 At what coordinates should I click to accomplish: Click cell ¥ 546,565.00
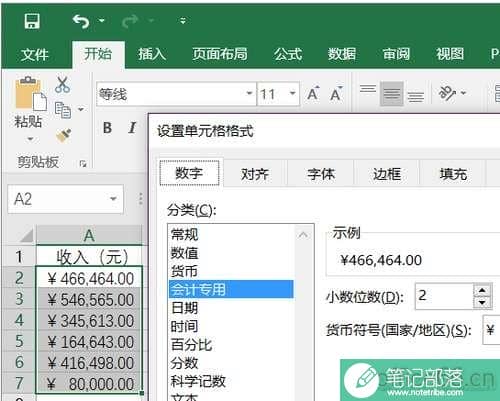[89, 299]
